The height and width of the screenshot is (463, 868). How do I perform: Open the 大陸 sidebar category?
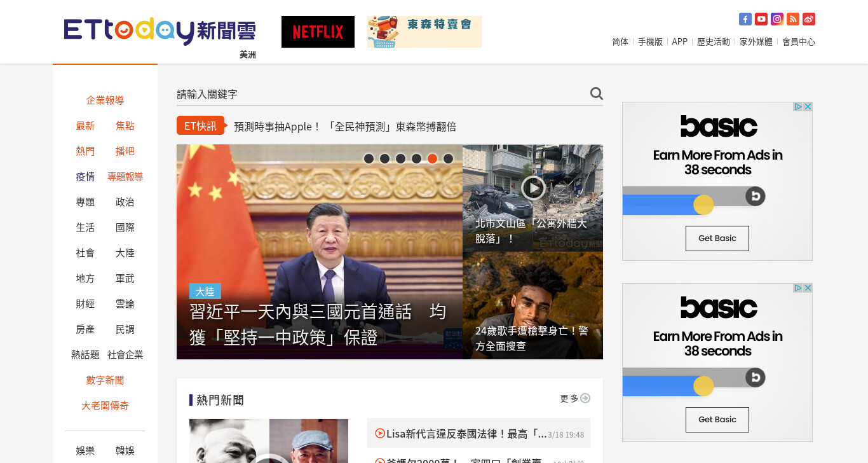click(x=125, y=253)
